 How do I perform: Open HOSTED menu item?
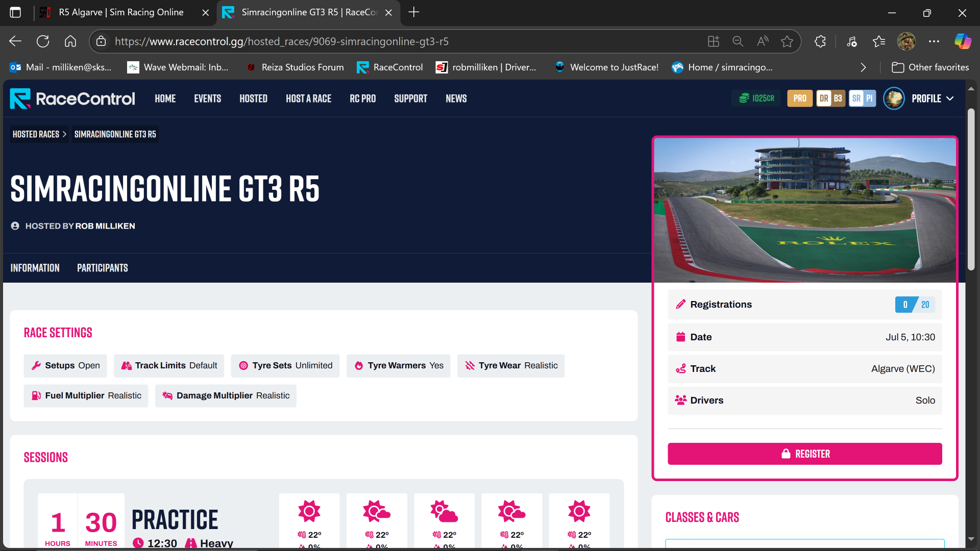(254, 98)
